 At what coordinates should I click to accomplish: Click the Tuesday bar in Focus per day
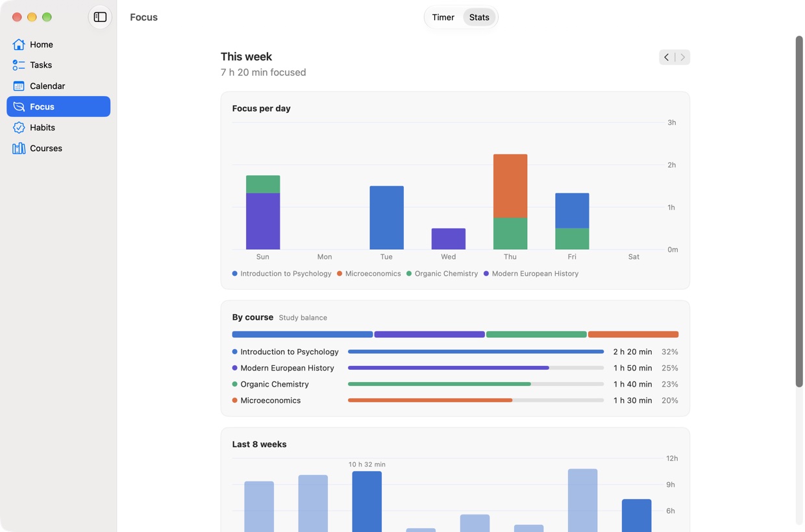(x=387, y=217)
